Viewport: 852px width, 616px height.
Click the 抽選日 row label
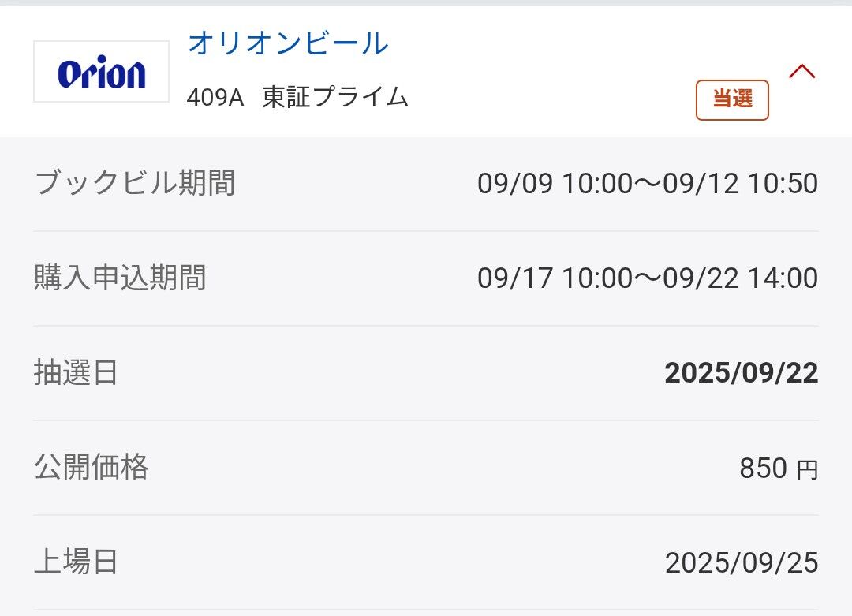click(76, 372)
